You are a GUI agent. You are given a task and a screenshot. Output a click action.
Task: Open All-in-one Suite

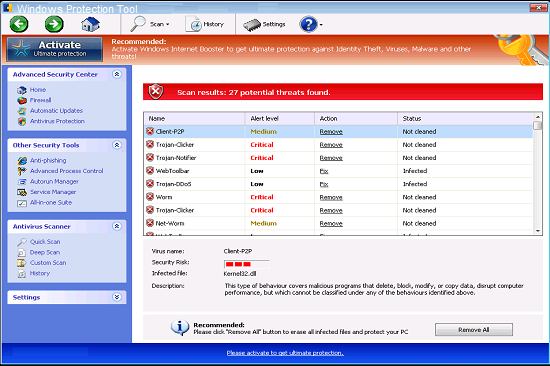point(51,202)
